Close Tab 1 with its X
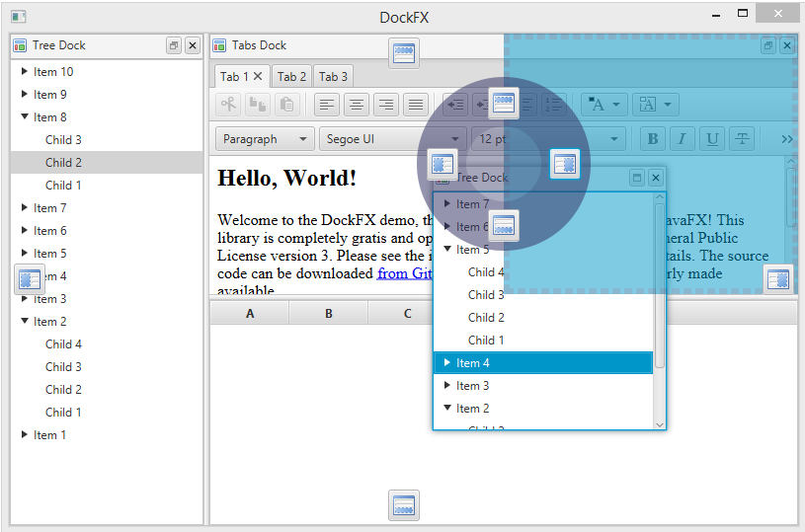The width and height of the screenshot is (805, 532). [x=258, y=76]
